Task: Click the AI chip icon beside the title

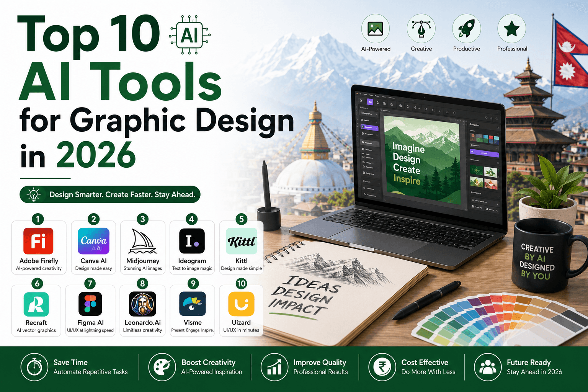Action: point(189,36)
